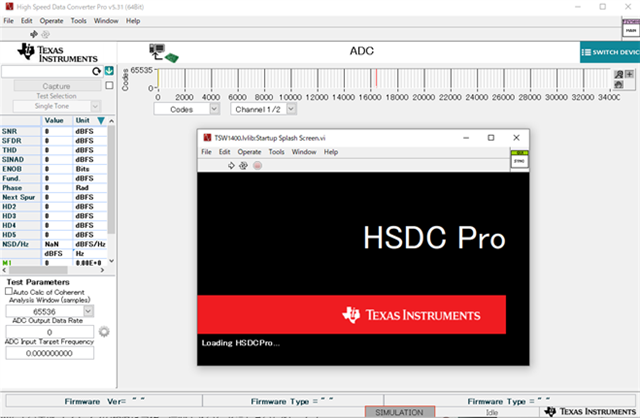Click the gear icon beside ADC Output Data Rate
640x418 pixels.
coord(104,331)
